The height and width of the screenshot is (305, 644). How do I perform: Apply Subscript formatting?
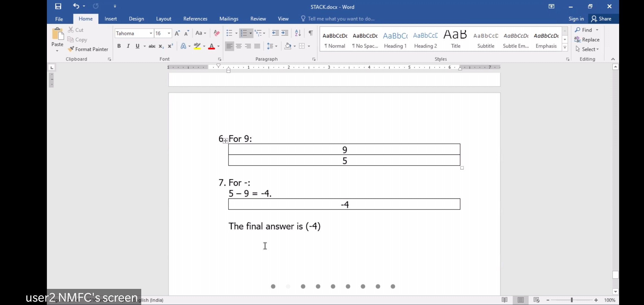tap(161, 46)
